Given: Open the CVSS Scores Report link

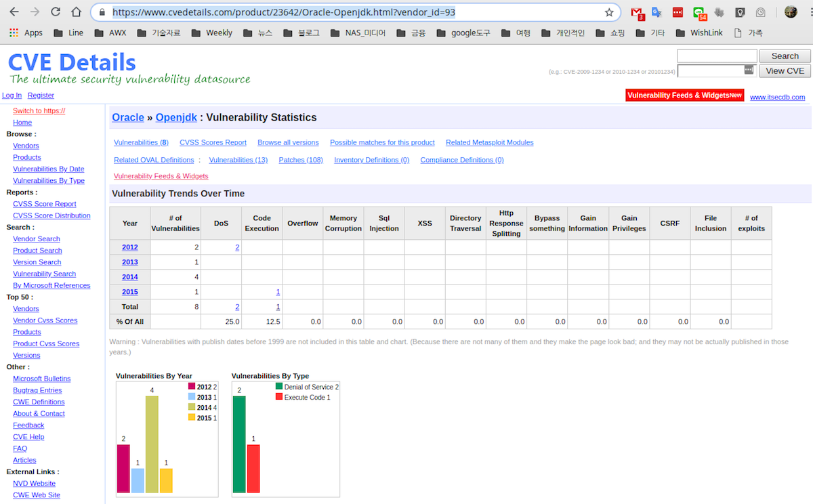Looking at the screenshot, I should coord(213,142).
